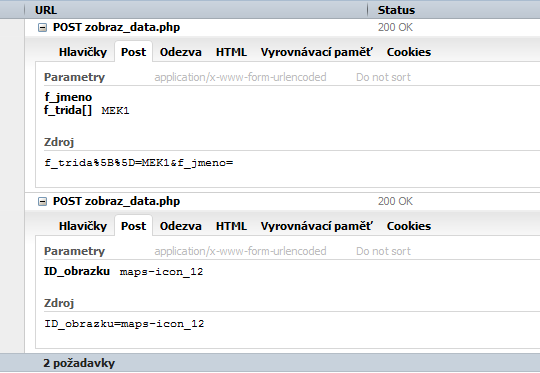
Task: Select the f_trida[] parameter name
Action: pyautogui.click(x=68, y=110)
